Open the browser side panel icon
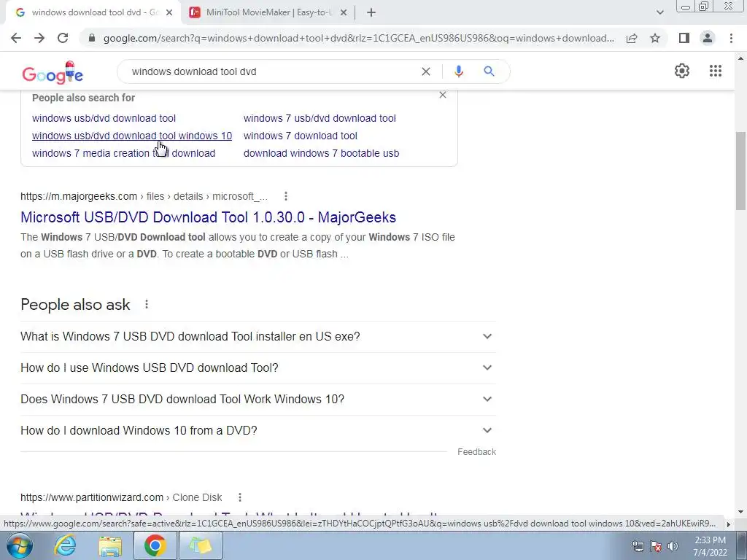Viewport: 747px width, 560px height. click(684, 38)
